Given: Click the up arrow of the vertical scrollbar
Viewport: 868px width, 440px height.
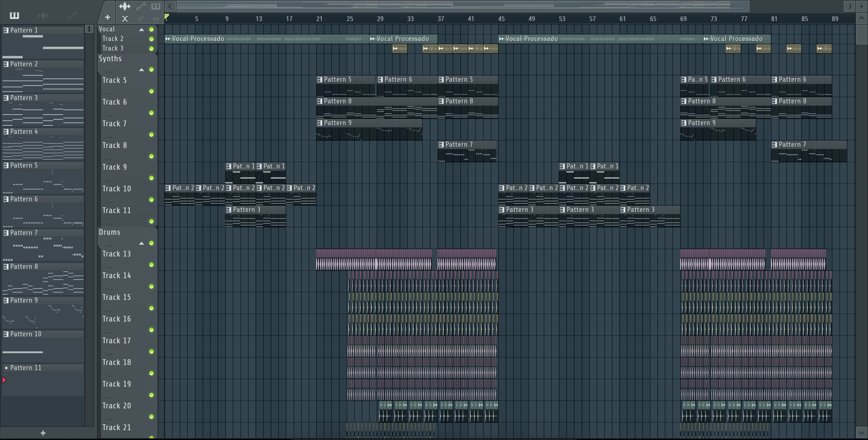Looking at the screenshot, I should tap(862, 18).
